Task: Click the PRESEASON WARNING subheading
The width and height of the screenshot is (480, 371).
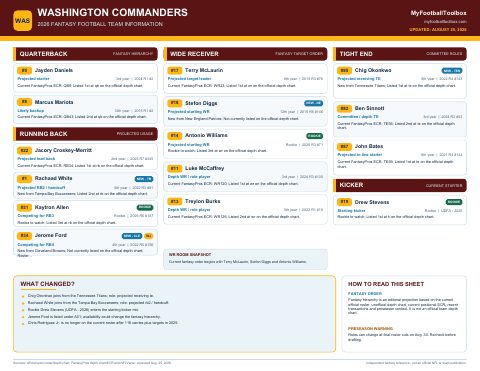Action: click(x=370, y=329)
